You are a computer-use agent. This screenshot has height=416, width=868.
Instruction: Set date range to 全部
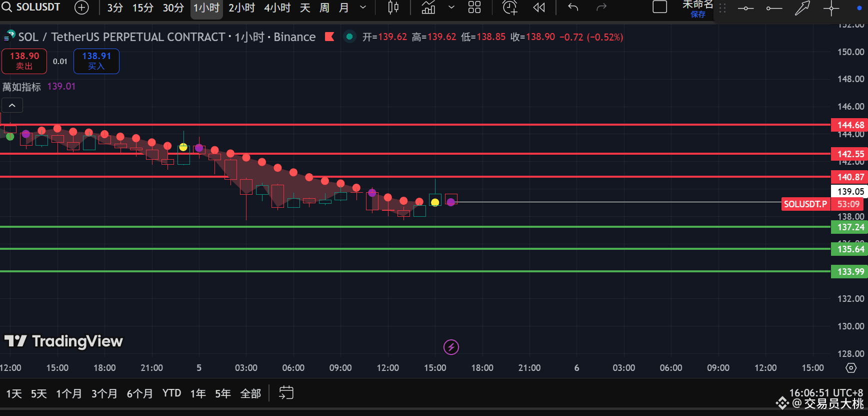click(x=251, y=393)
